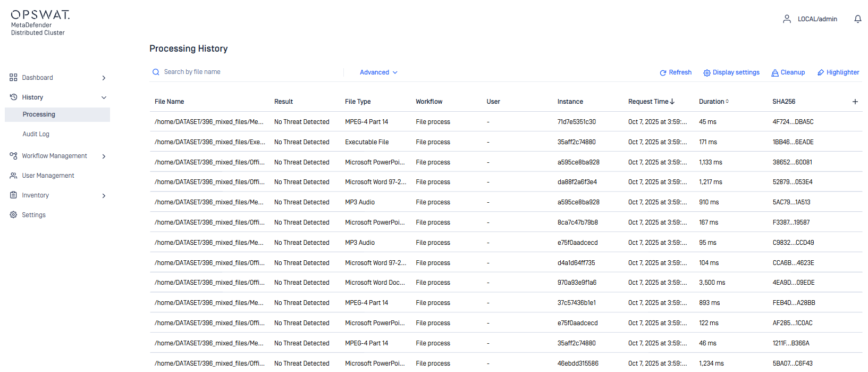Screen dimensions: 868x372
Task: Collapse the History section chevron
Action: click(104, 97)
